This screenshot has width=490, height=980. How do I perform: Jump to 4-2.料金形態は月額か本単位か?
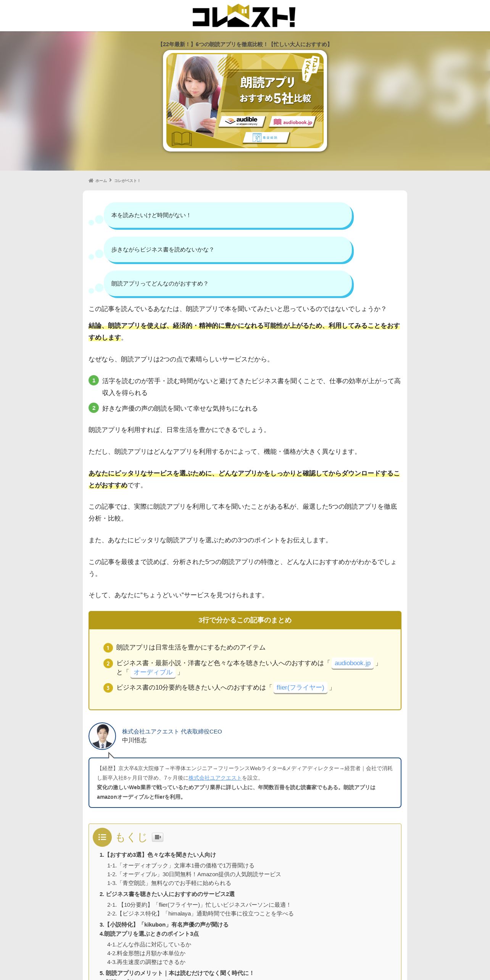click(146, 953)
